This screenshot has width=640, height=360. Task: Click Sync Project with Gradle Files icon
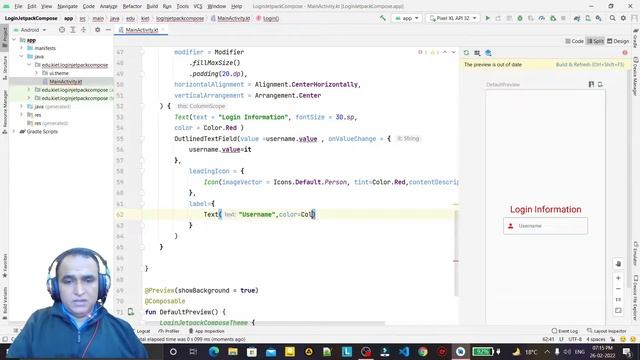coord(577,18)
